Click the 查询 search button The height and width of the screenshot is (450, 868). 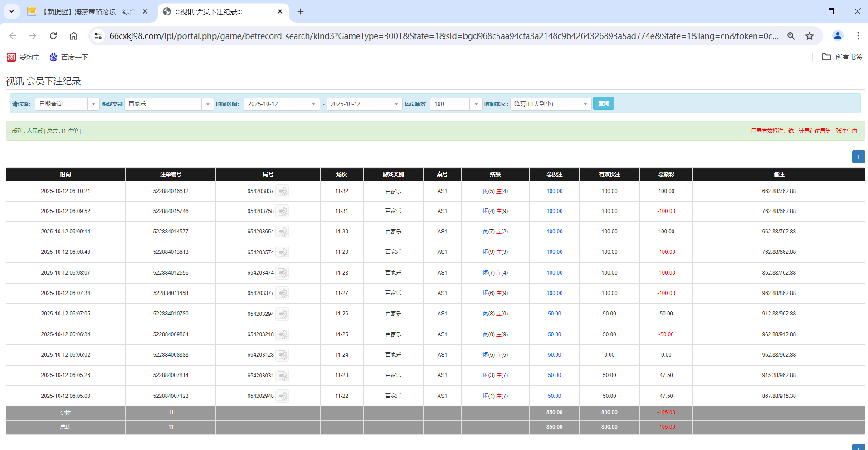click(x=603, y=104)
